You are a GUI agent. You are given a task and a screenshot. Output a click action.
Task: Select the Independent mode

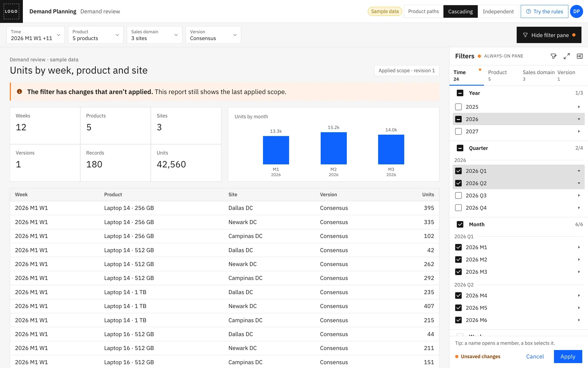point(498,11)
